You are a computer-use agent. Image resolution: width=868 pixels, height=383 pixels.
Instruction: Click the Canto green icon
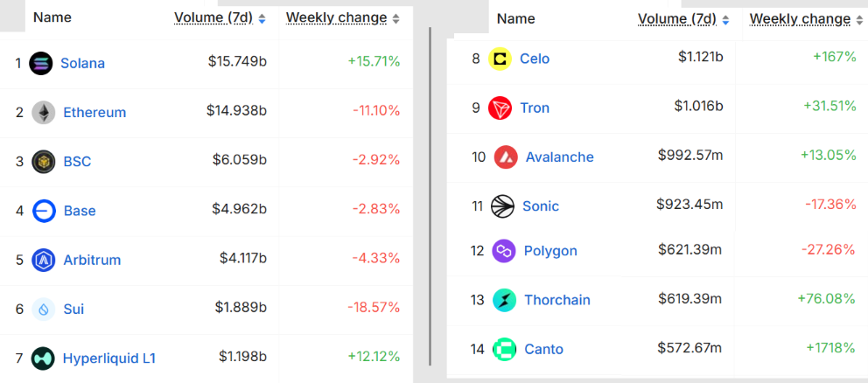point(504,349)
